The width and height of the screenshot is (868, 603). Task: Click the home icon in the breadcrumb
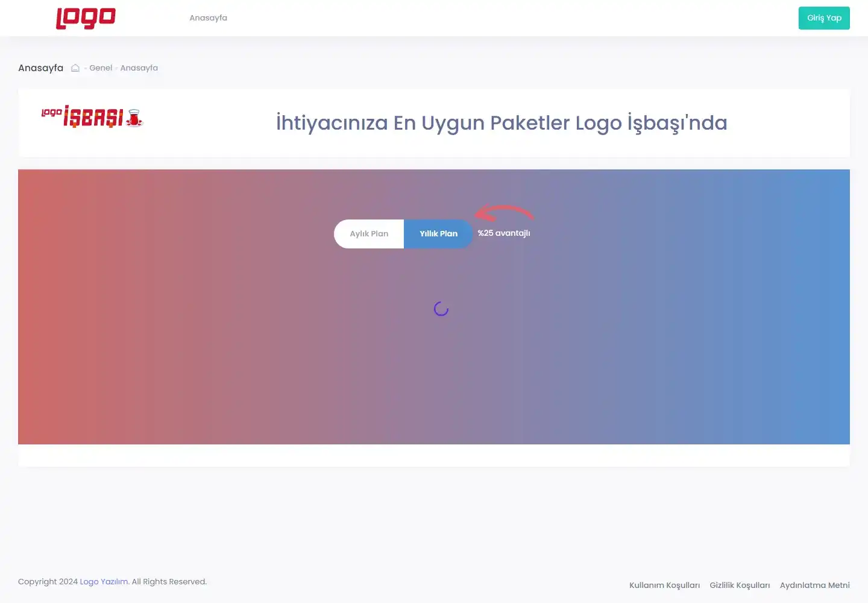tap(75, 68)
